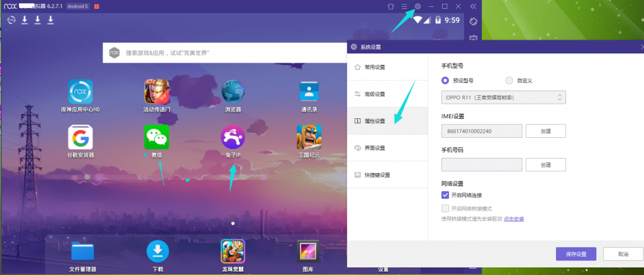Switch to 高级设置 settings tab
Viewport: 644px width, 275px height.
(x=387, y=94)
